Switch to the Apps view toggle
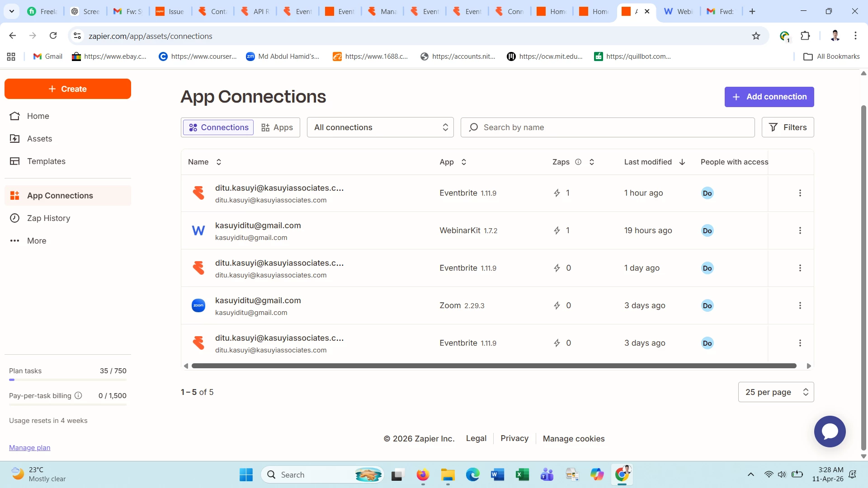Screen dimensions: 868x488 (x=277, y=127)
